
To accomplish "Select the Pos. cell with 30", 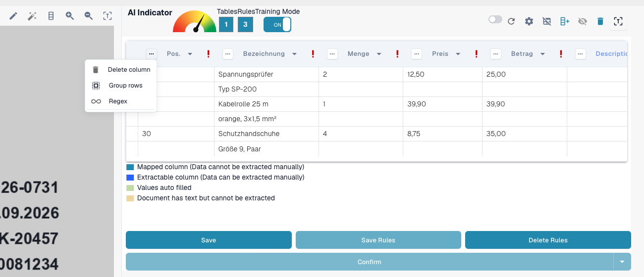I will point(176,134).
